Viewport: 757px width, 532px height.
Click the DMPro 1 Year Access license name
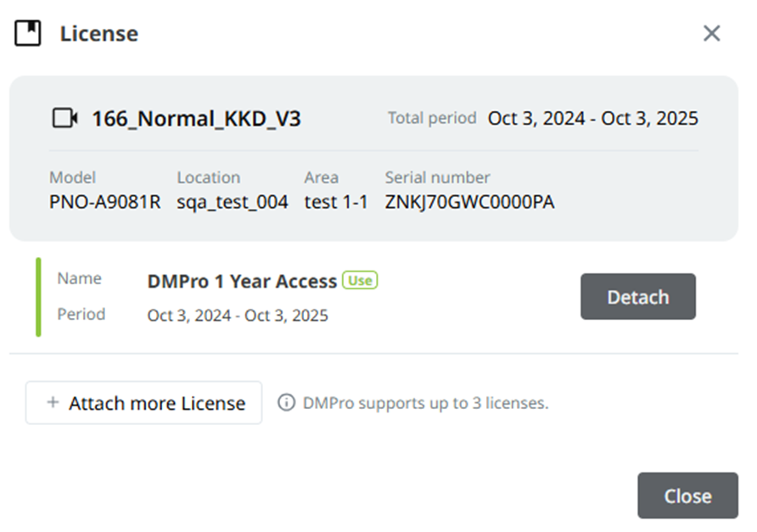tap(242, 282)
